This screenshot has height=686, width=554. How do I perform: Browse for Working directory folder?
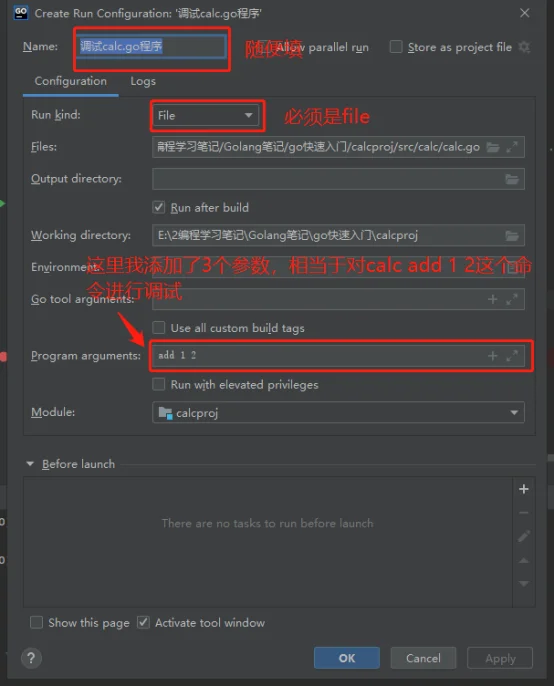pos(512,236)
